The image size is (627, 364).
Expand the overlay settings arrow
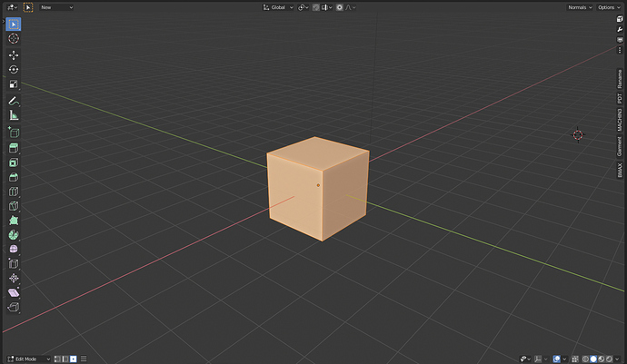pos(564,359)
